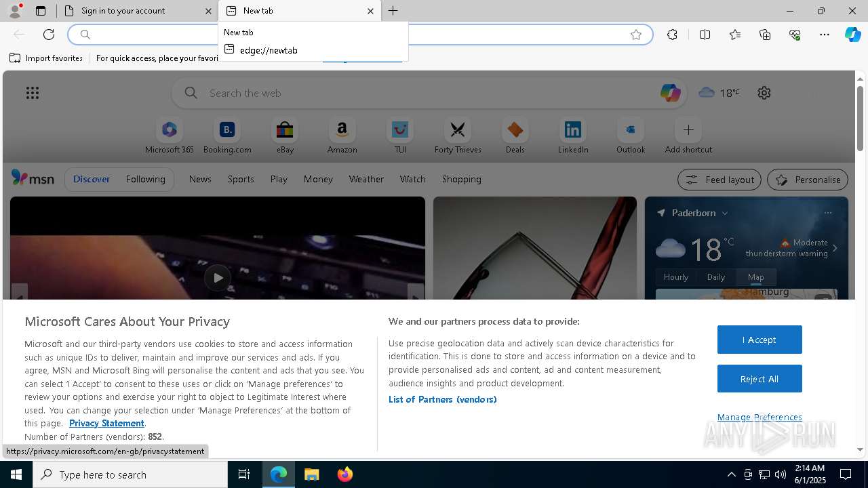Open weather card more options ellipsis
This screenshot has width=868, height=488.
click(x=827, y=213)
